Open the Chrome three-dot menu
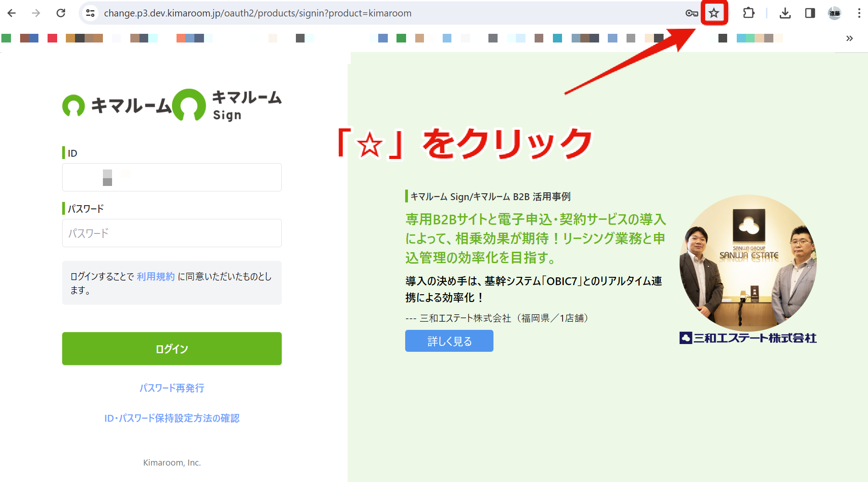This screenshot has height=482, width=868. pyautogui.click(x=859, y=13)
